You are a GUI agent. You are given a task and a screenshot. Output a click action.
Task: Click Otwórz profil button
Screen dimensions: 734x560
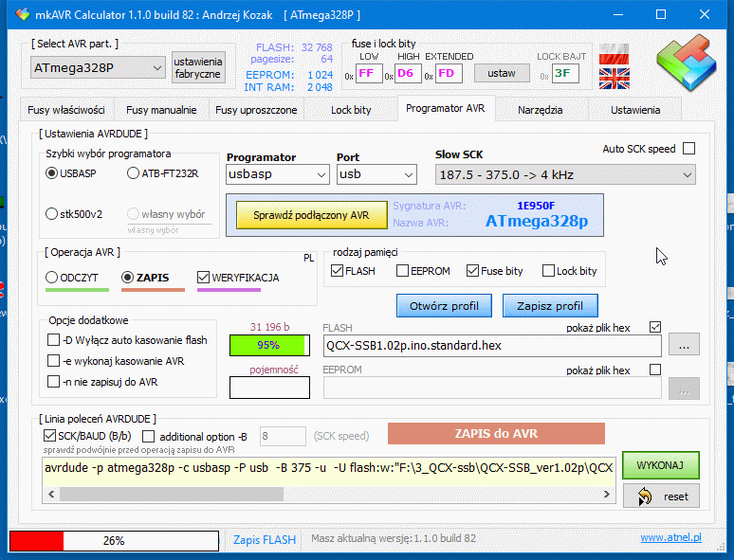444,306
